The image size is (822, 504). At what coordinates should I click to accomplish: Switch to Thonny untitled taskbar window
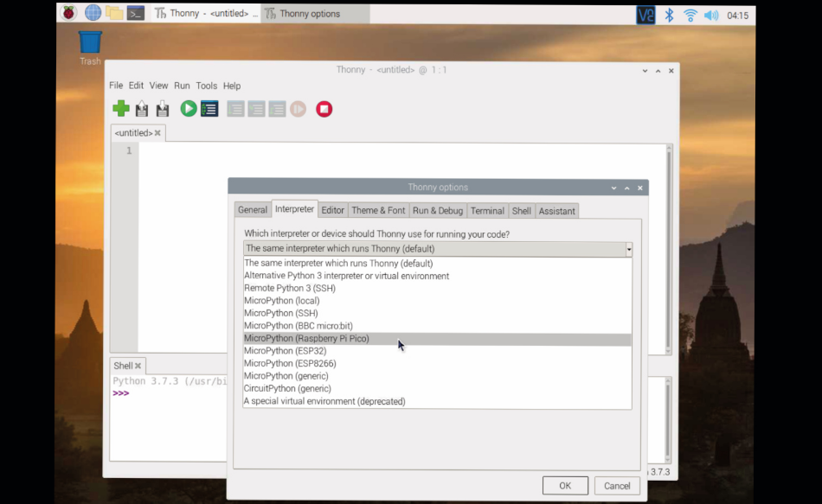pyautogui.click(x=206, y=14)
